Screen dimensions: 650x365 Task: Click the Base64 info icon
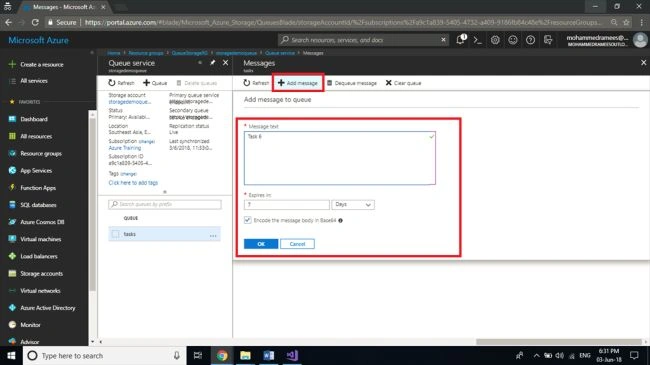point(340,220)
